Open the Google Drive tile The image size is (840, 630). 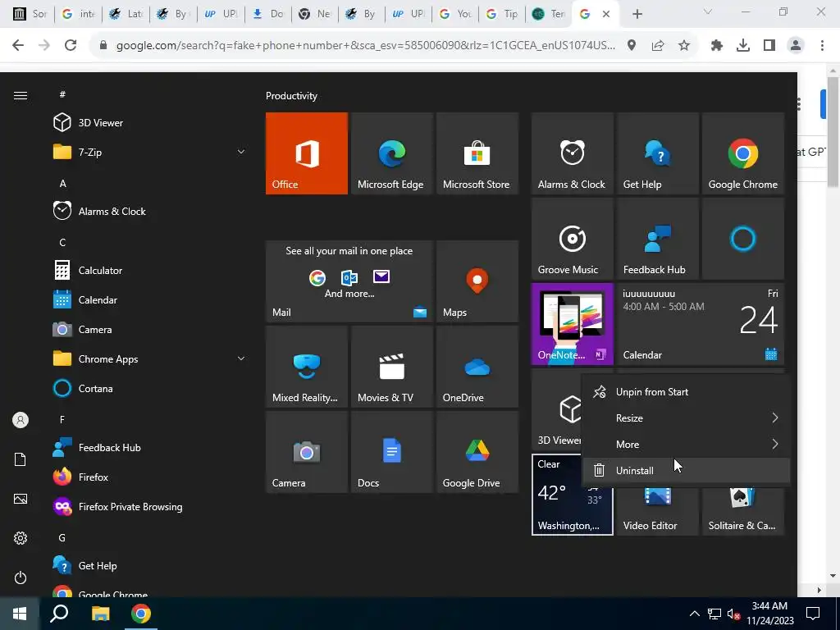[477, 452]
